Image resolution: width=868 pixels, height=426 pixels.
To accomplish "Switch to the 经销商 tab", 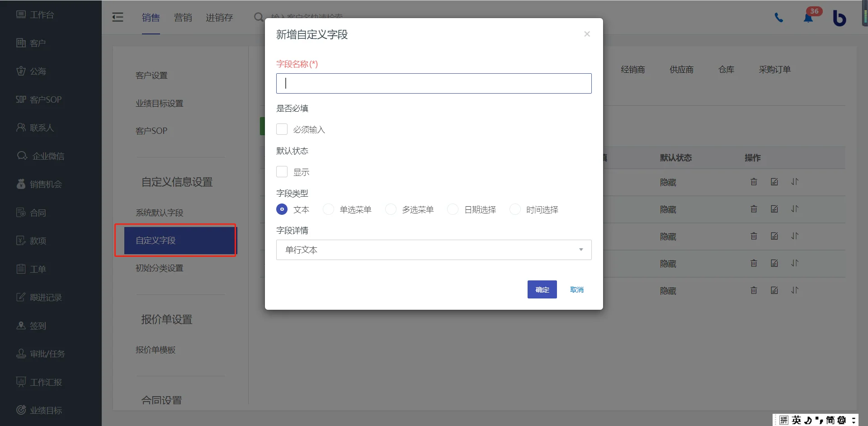I will pyautogui.click(x=633, y=70).
